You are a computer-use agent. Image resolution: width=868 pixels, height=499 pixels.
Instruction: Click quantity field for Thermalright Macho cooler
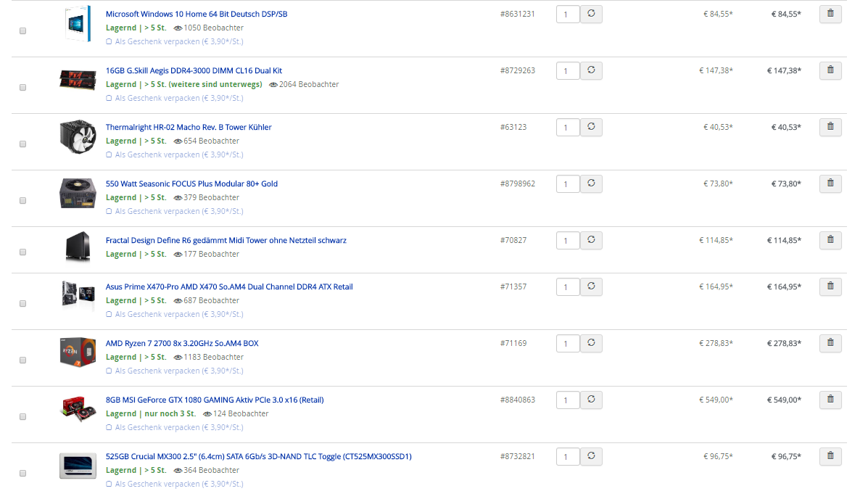tap(567, 128)
